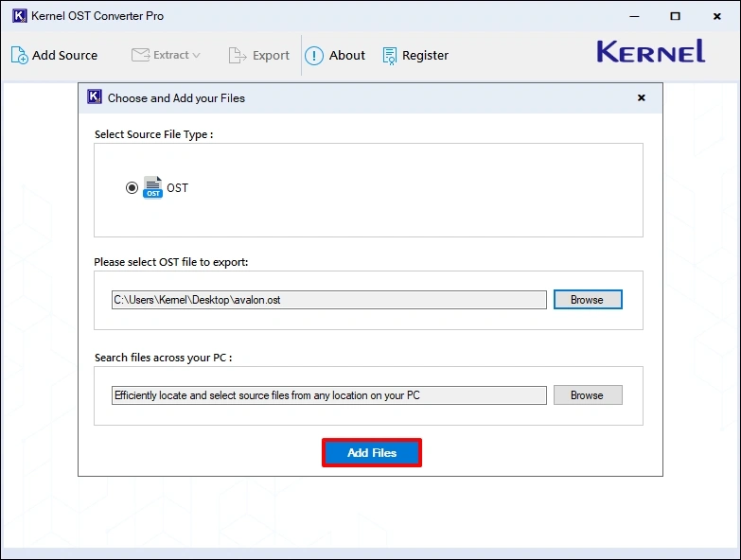This screenshot has width=741, height=560.
Task: Click the Kernel brand logo
Action: tap(650, 52)
